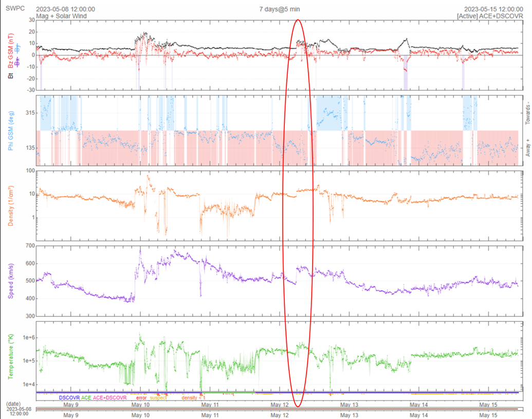
Task: Click the SWPC label in top corner
Action: (x=14, y=9)
